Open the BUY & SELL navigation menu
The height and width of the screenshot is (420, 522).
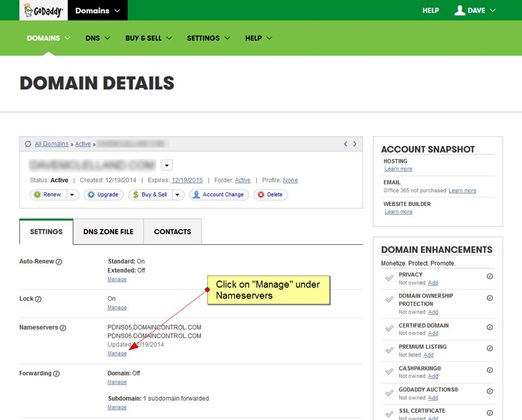148,38
